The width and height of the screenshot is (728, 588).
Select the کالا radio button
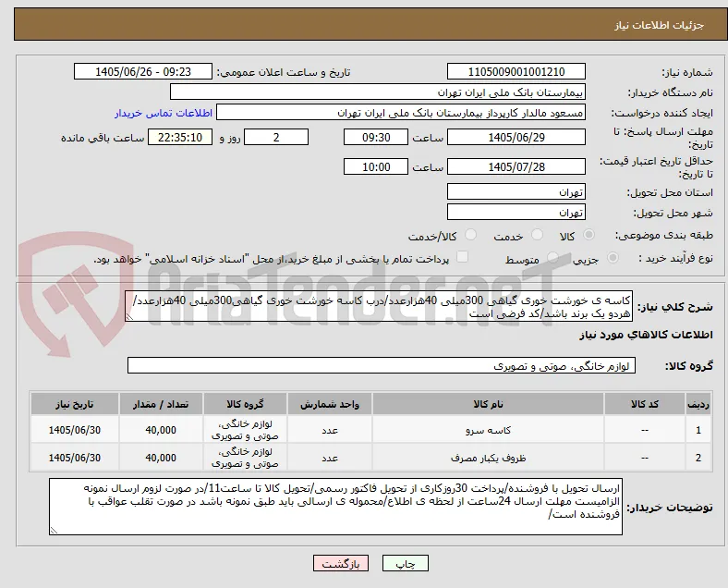[x=588, y=235]
